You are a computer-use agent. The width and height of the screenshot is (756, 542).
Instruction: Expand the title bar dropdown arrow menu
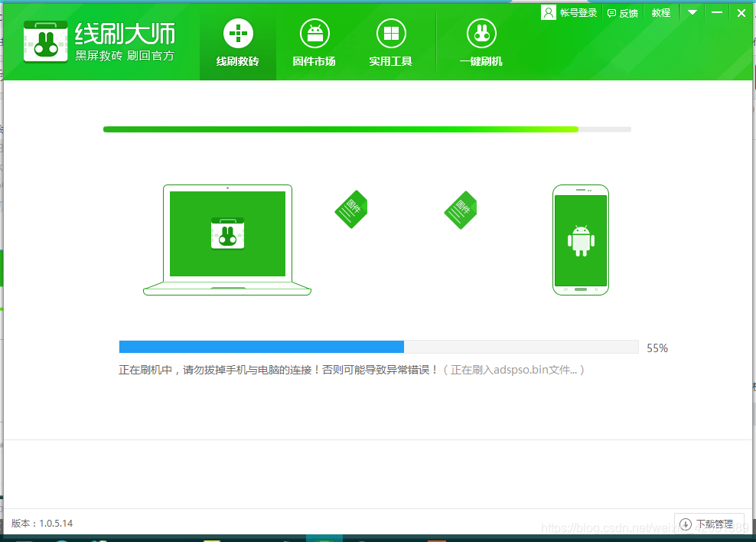pyautogui.click(x=692, y=12)
